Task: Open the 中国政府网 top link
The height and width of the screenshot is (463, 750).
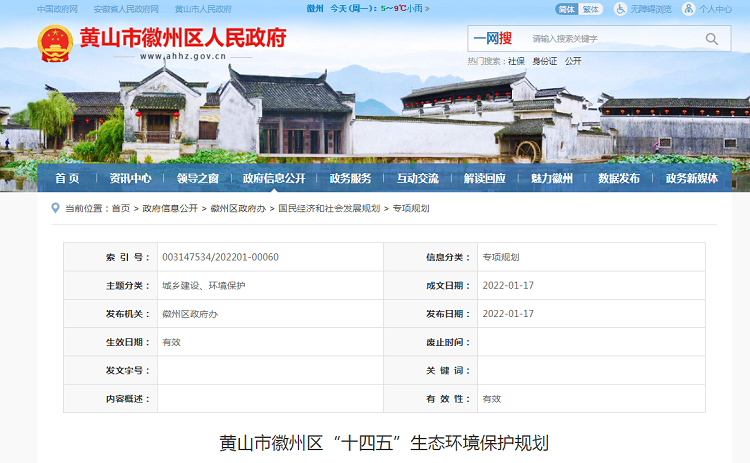Action: (58, 9)
